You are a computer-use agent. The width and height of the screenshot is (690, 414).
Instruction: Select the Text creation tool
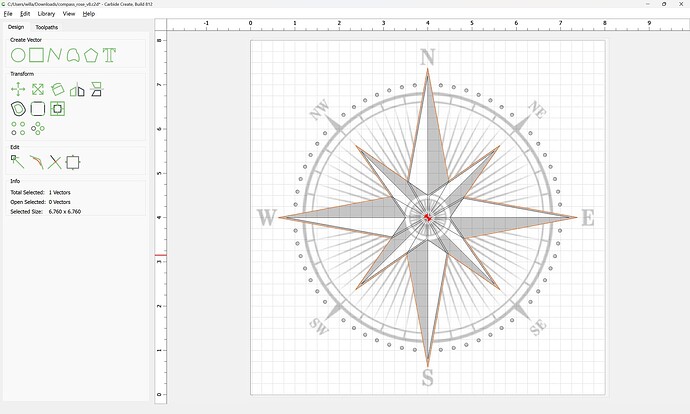[x=109, y=55]
